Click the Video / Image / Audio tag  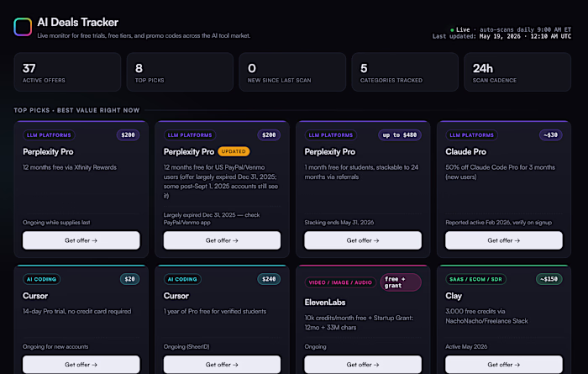pyautogui.click(x=340, y=282)
